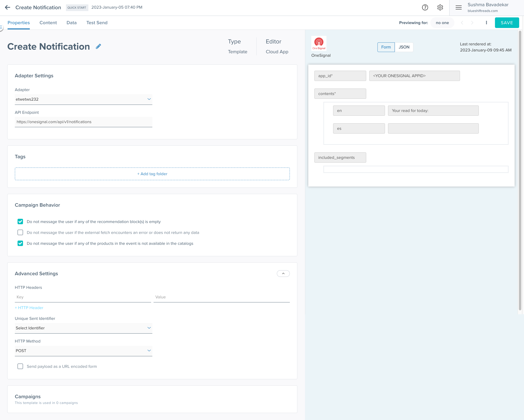
Task: Switch to the Content tab
Action: [48, 23]
